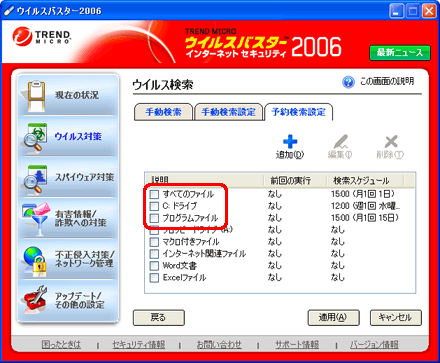Click the 最新ニュース green button
The height and width of the screenshot is (363, 440).
tap(400, 53)
